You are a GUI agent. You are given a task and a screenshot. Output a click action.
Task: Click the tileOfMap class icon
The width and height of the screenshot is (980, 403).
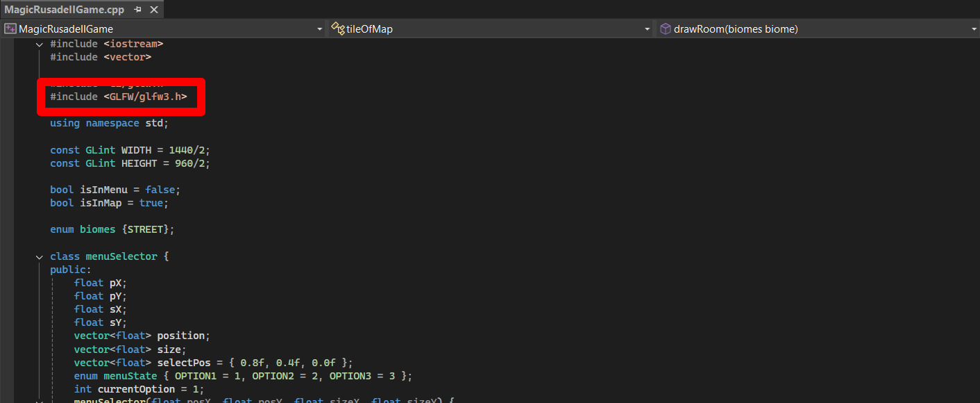tap(338, 28)
